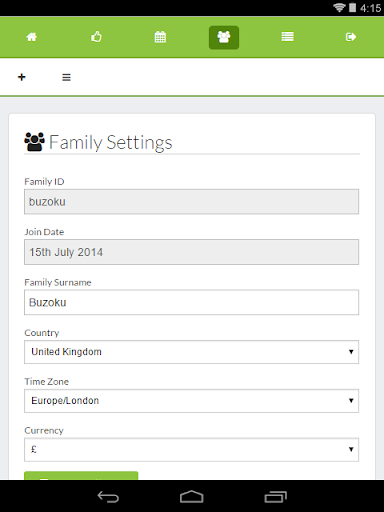
Task: Edit the Family Surname field Buzoku
Action: click(x=191, y=302)
